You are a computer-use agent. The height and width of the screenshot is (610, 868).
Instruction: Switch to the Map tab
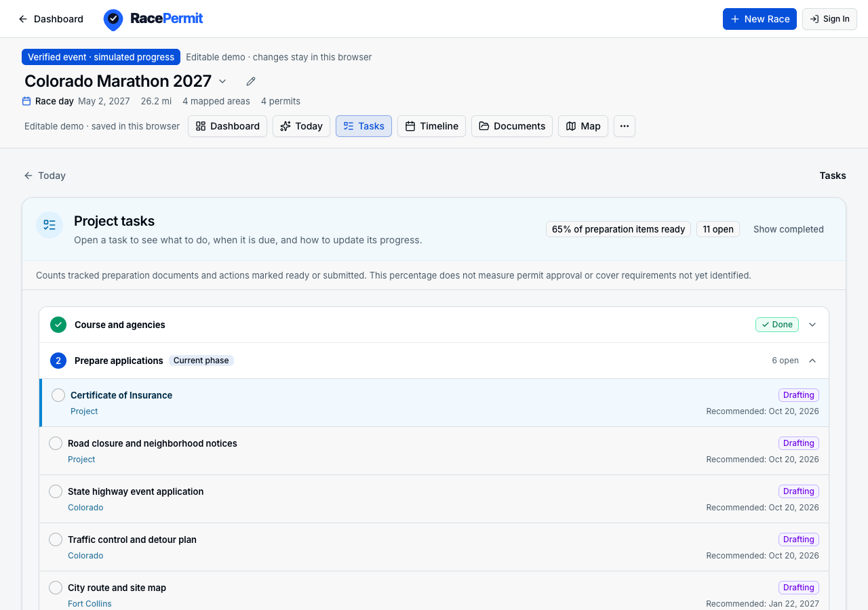(x=583, y=126)
